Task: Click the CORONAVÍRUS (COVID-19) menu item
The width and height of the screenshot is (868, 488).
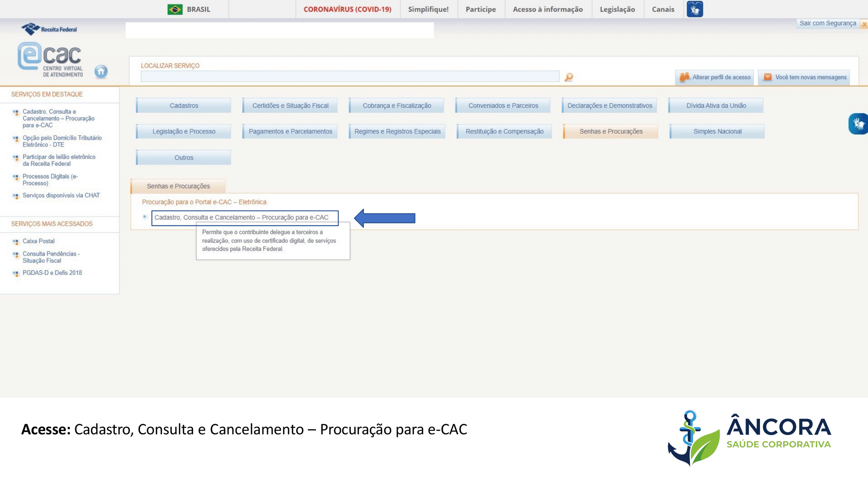Action: tap(347, 9)
